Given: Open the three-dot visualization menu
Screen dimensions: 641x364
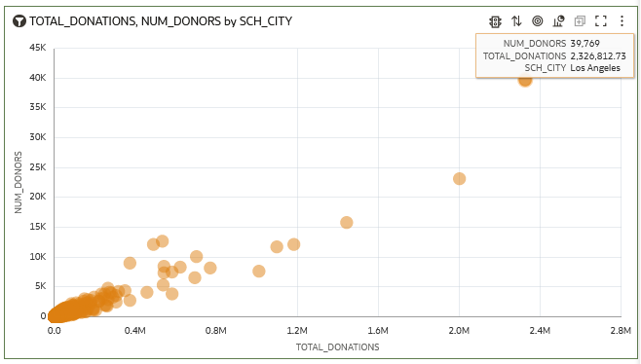Looking at the screenshot, I should coord(622,20).
